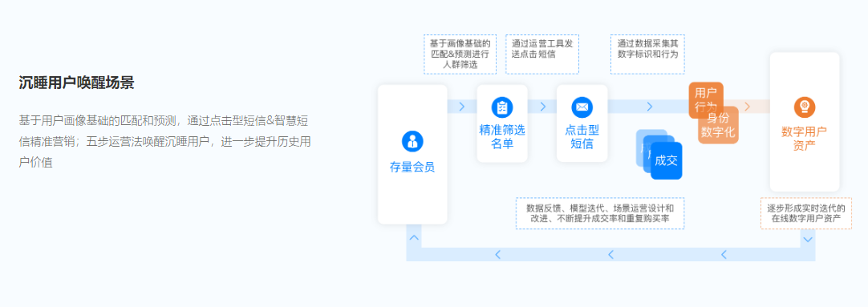Click the note 通过数据采集其数字标识和行为
Viewport: 868px width, 307px height.
[x=647, y=55]
